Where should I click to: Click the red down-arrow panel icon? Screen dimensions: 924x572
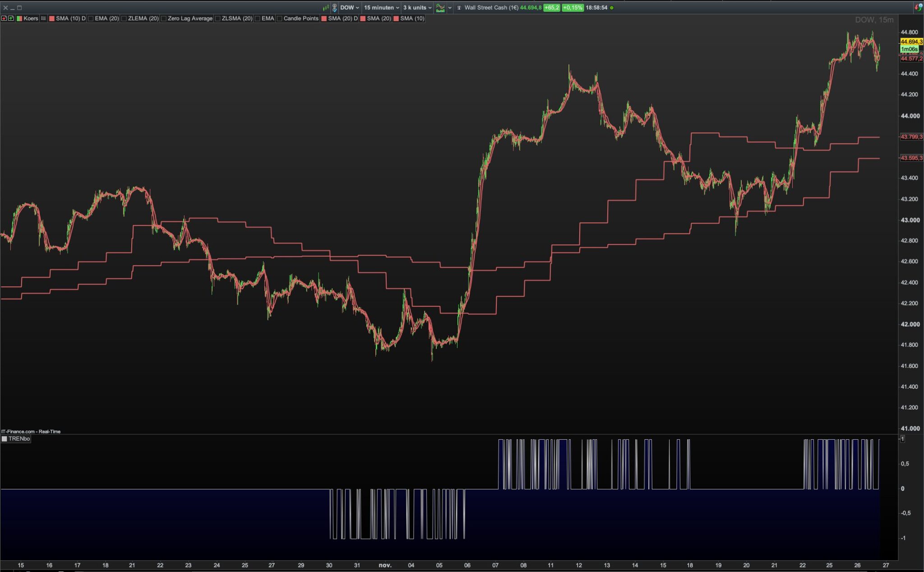[4, 19]
